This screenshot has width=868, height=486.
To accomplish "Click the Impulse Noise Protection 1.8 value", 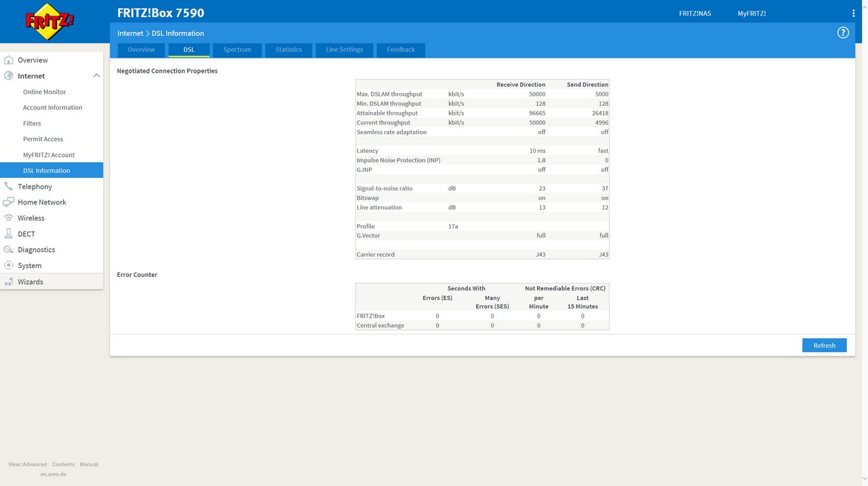I will click(x=541, y=160).
